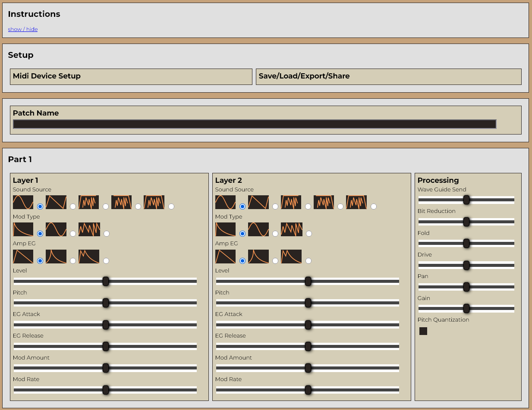The width and height of the screenshot is (532, 410).
Task: Choose Layer 1 random noise Mod Type icon
Action: pyautogui.click(x=89, y=229)
